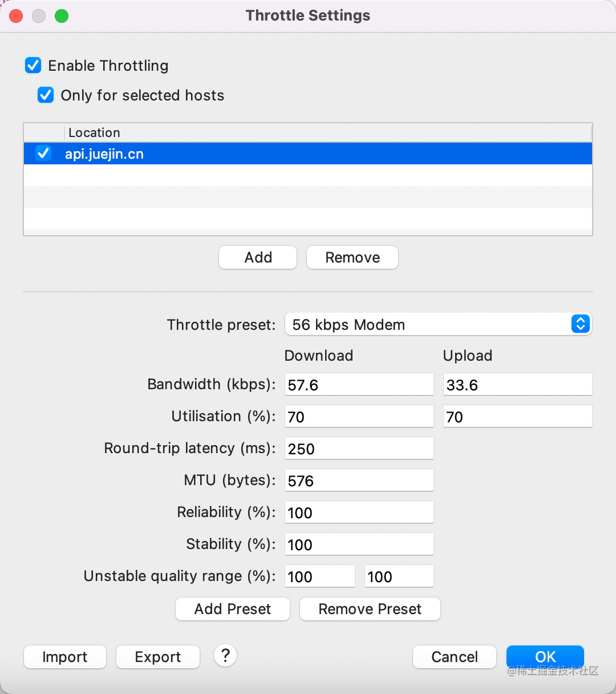Click the question mark help icon
The image size is (616, 694).
(225, 655)
